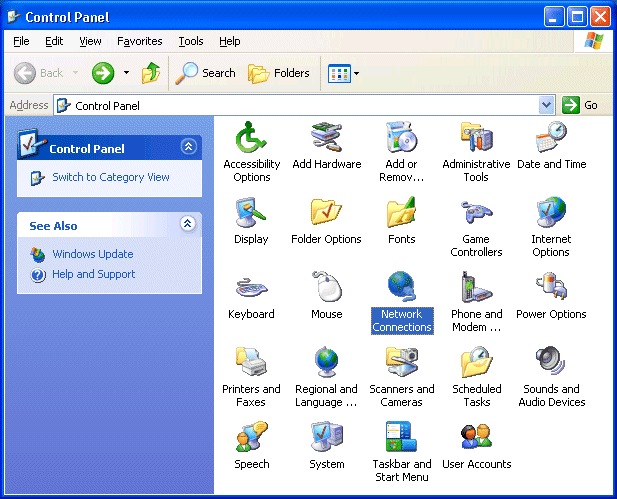Image resolution: width=617 pixels, height=499 pixels.
Task: Open the Keyboard settings icon
Action: coord(251,288)
